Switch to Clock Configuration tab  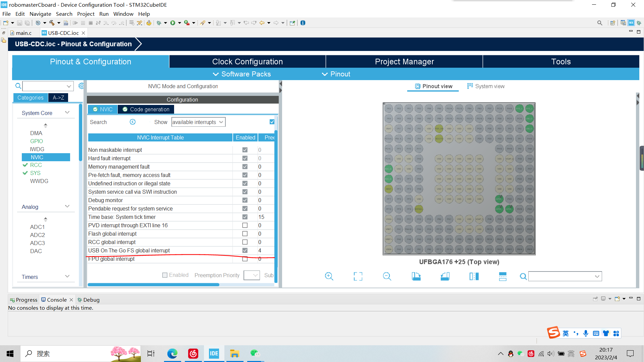pyautogui.click(x=247, y=61)
